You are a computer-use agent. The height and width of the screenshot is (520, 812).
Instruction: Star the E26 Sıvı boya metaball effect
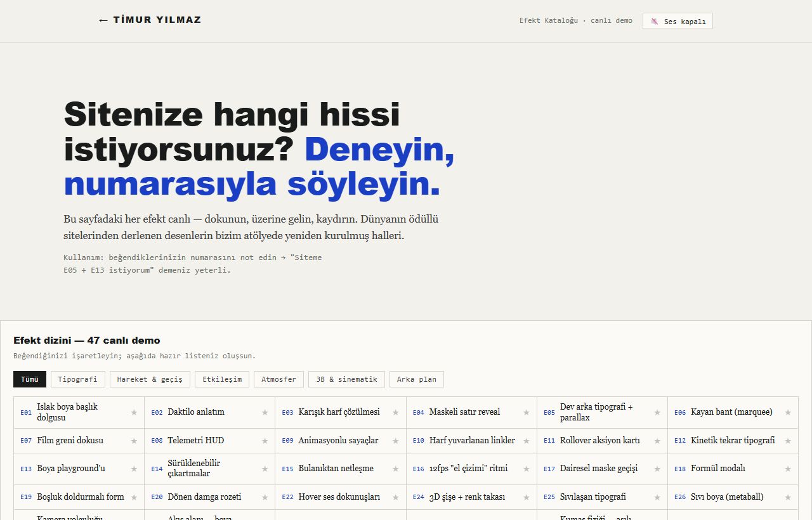[x=787, y=497]
